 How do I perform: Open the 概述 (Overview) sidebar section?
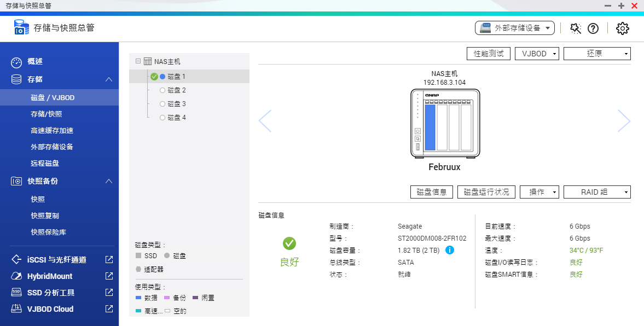click(x=33, y=62)
